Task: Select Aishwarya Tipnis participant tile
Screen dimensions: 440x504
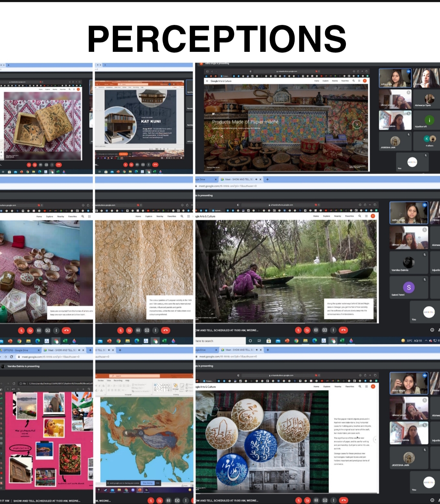Action: tap(426, 99)
